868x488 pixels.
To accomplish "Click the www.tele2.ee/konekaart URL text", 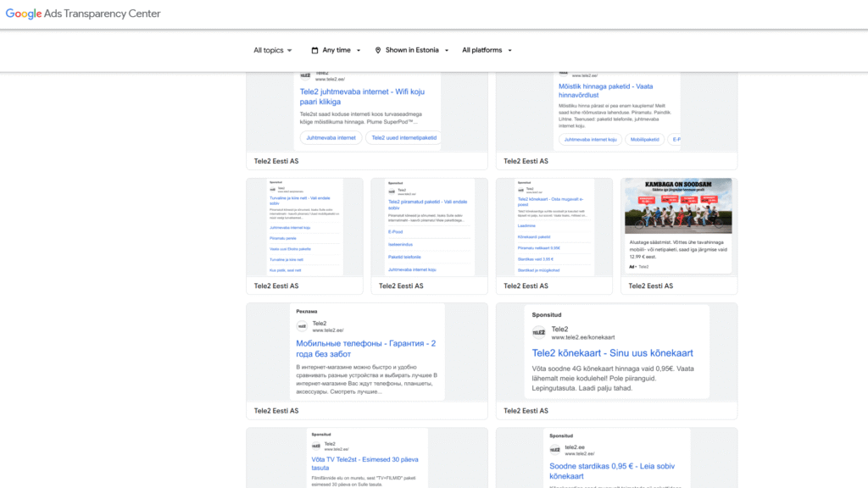I will (x=583, y=337).
